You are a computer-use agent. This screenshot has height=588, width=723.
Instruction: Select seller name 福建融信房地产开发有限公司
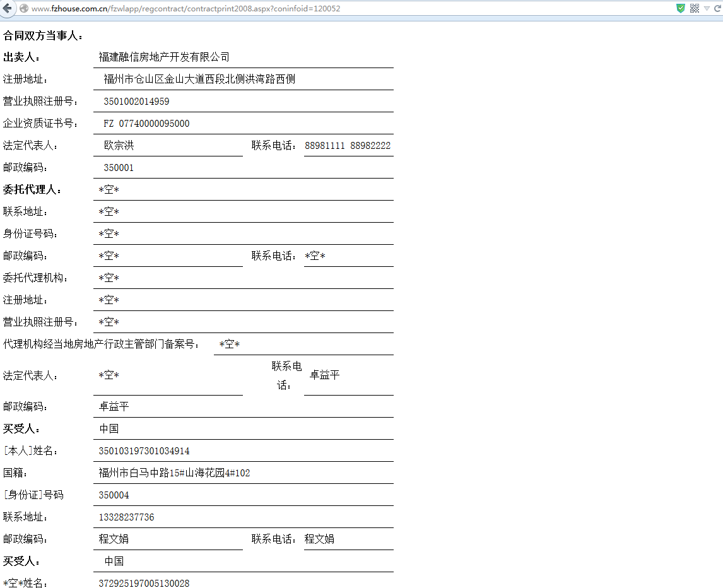point(164,57)
